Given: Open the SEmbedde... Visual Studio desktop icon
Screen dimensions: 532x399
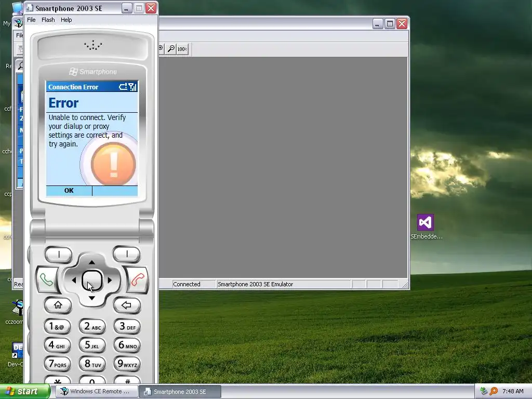Looking at the screenshot, I should 425,227.
